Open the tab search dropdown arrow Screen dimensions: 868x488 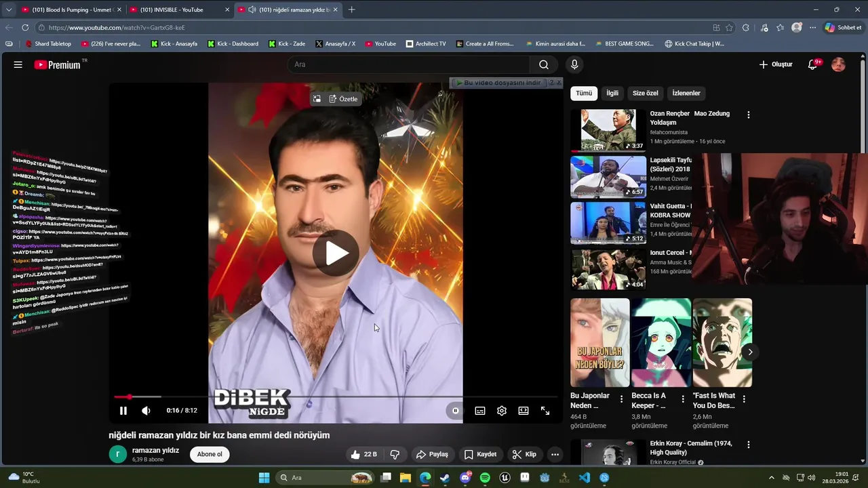(x=8, y=9)
